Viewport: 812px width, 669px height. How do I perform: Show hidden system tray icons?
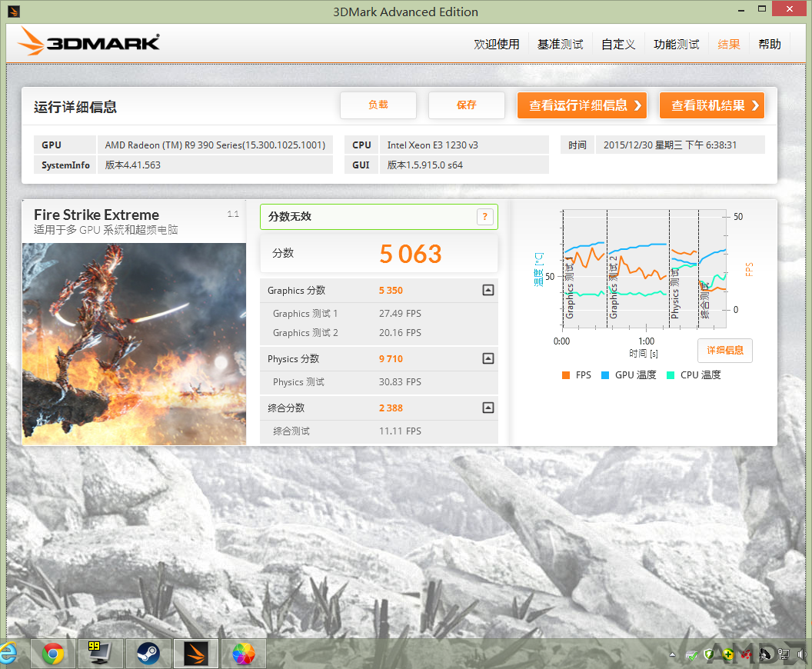click(x=672, y=654)
